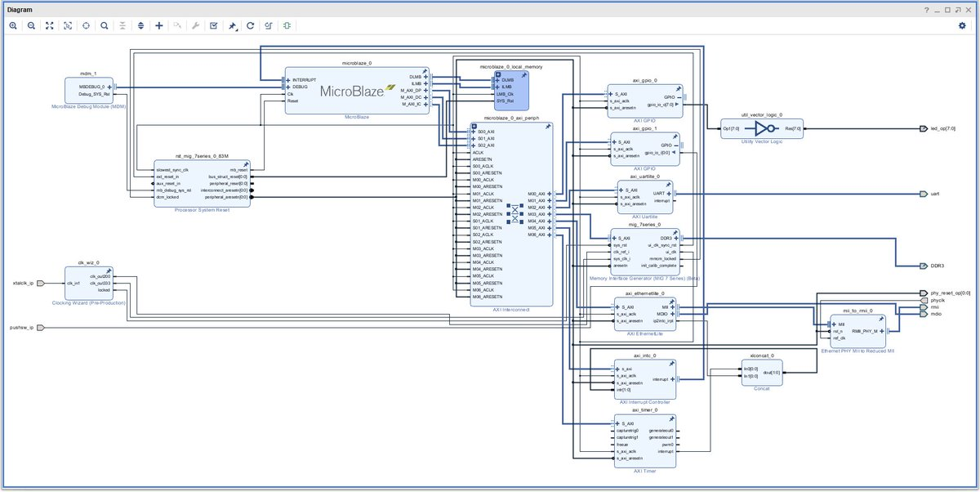Viewport: 980px width, 492px height.
Task: Click the Zoom Out magnifier icon
Action: pos(31,25)
